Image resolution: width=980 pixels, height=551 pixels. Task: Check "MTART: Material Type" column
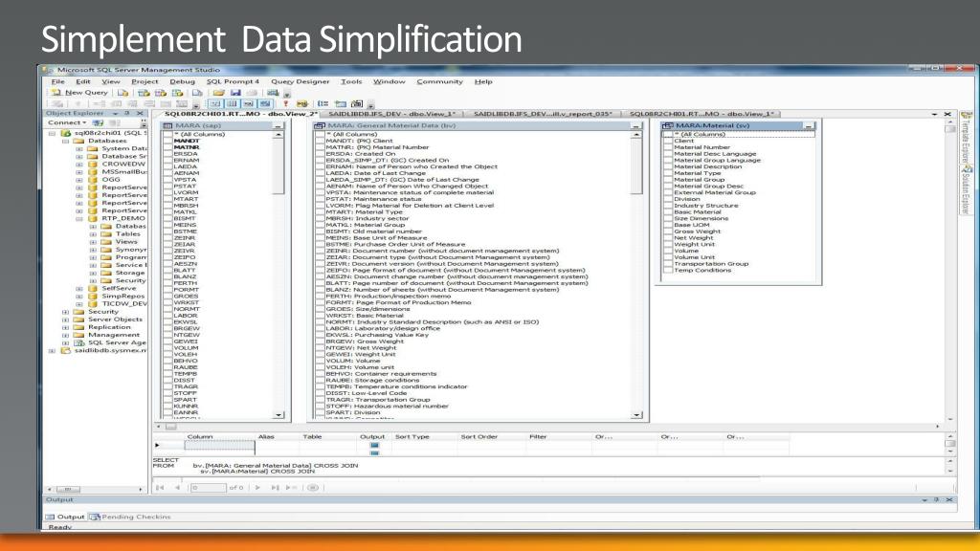tap(320, 211)
